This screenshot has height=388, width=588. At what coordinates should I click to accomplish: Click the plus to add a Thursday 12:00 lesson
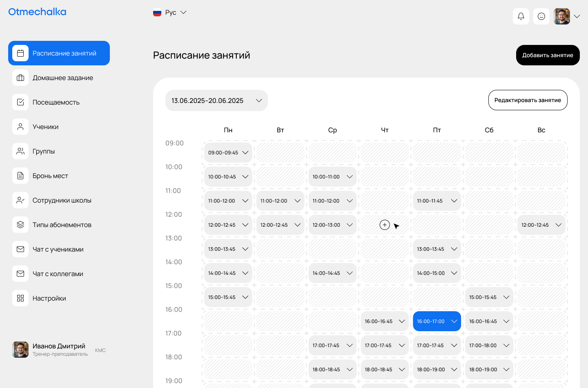pyautogui.click(x=385, y=225)
